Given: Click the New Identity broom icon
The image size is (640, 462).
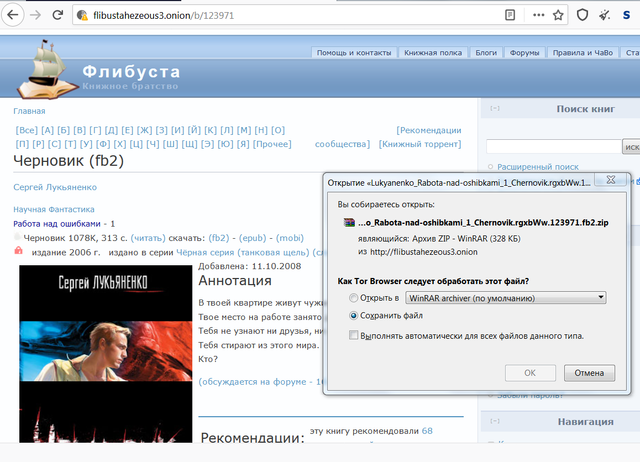Looking at the screenshot, I should pyautogui.click(x=604, y=15).
